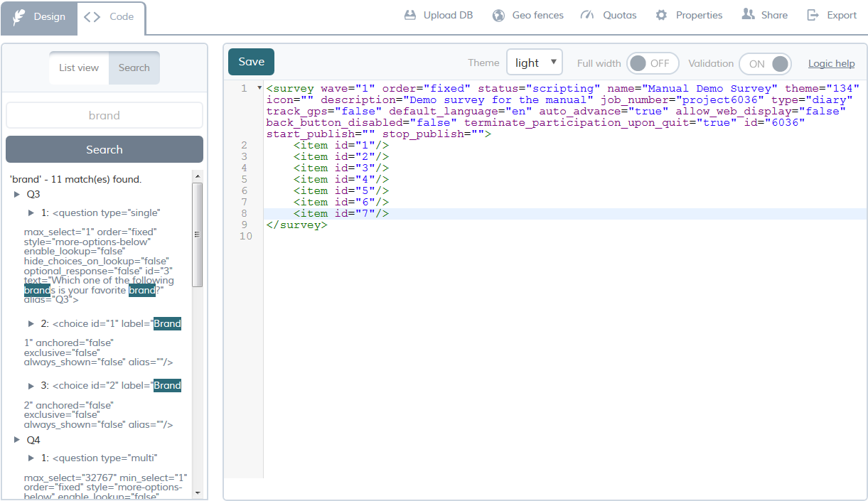This screenshot has width=868, height=501.
Task: Click the Quotas gauge icon
Action: (587, 15)
